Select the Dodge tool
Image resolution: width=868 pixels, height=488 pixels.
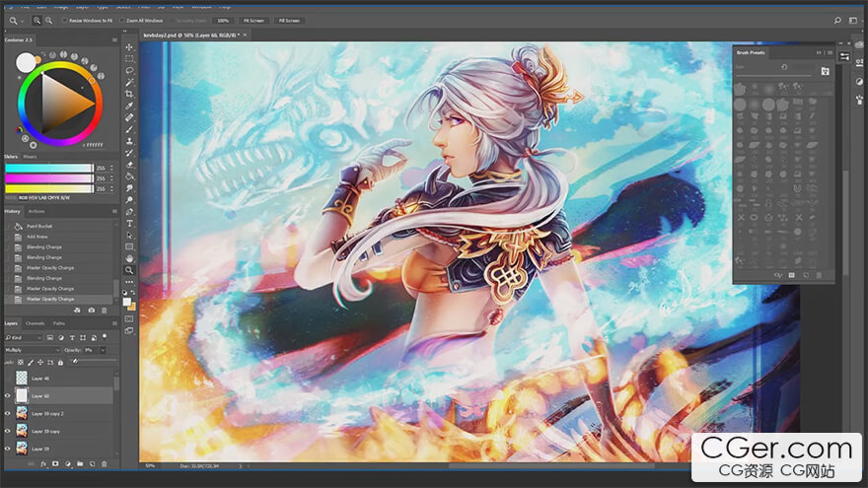coord(129,200)
